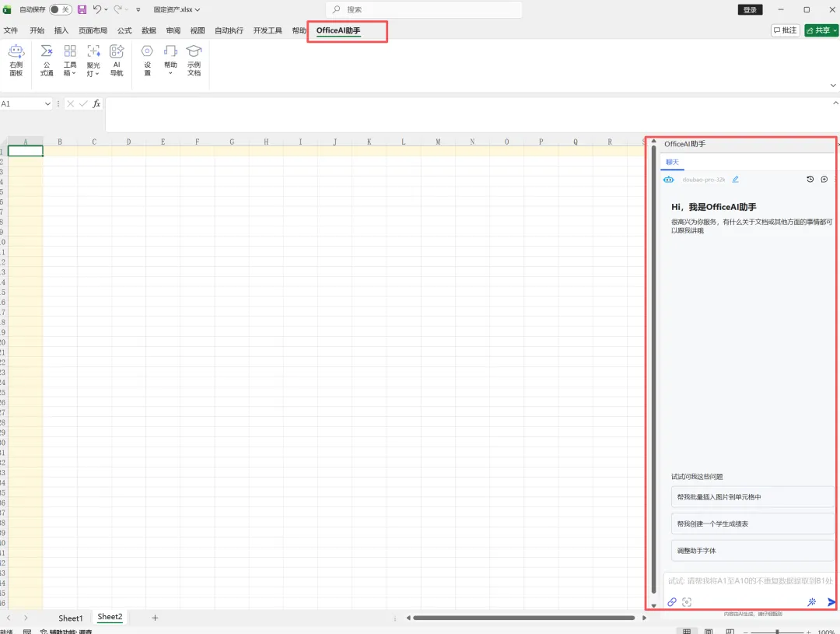Launch AI导航 navigation

tap(117, 60)
